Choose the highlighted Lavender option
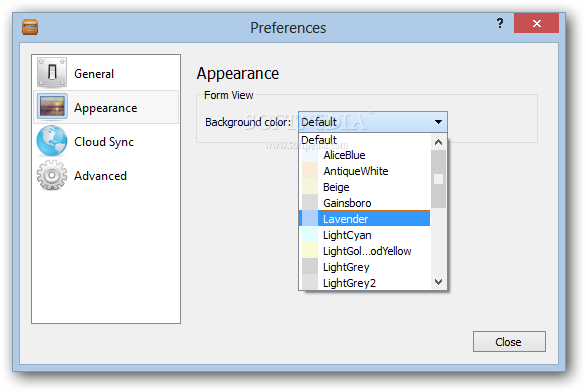 point(365,219)
